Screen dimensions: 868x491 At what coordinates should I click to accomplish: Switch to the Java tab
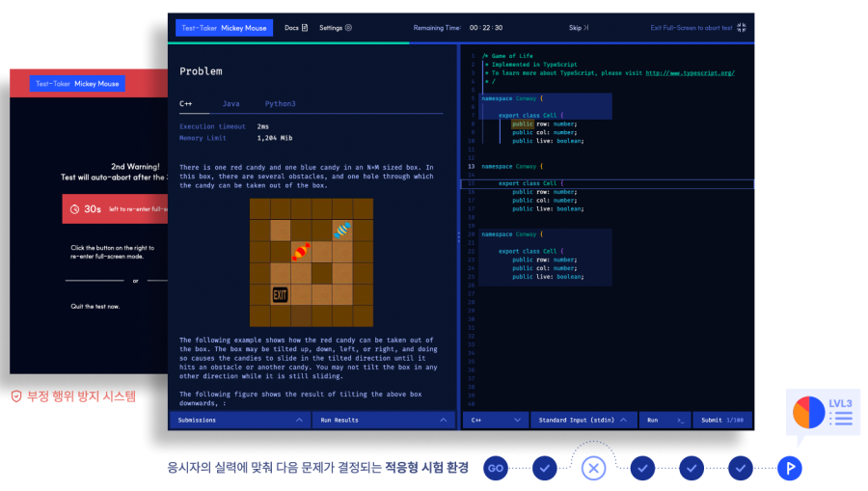point(231,103)
